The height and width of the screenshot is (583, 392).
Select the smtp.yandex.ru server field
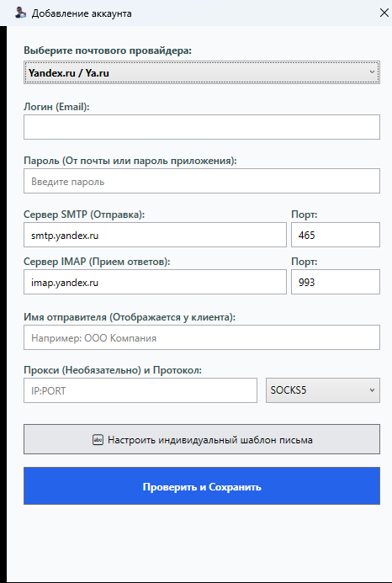point(155,235)
